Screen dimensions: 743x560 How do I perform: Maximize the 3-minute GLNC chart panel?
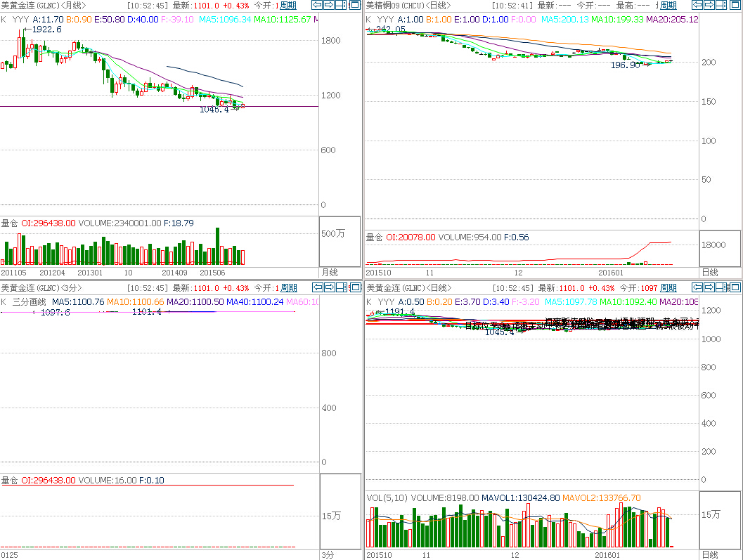click(x=354, y=287)
